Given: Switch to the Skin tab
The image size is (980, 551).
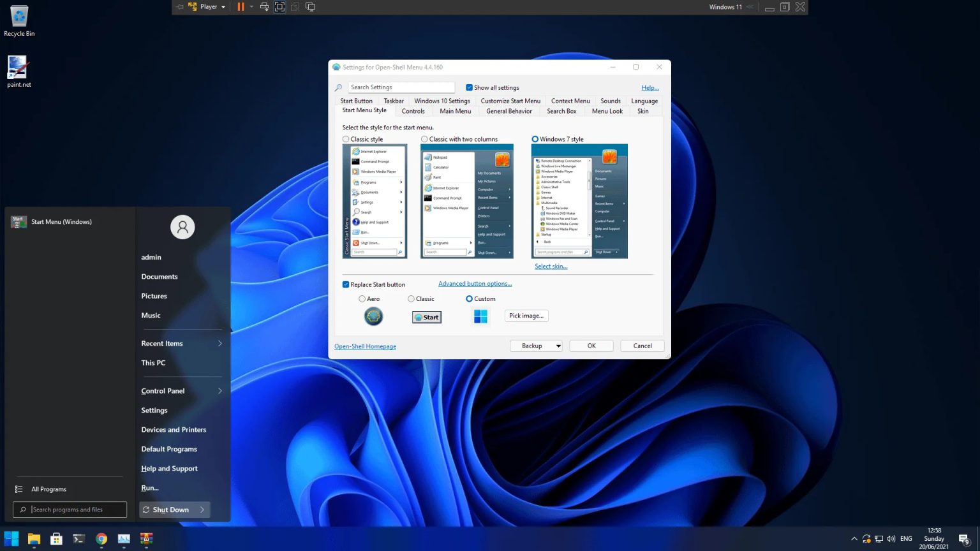Looking at the screenshot, I should click(642, 111).
